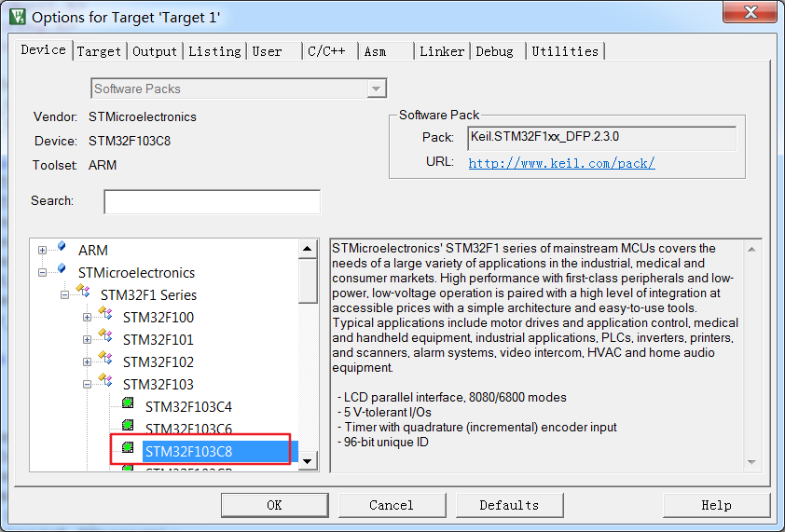The image size is (785, 532).
Task: Switch to the Linker tab
Action: (x=442, y=51)
